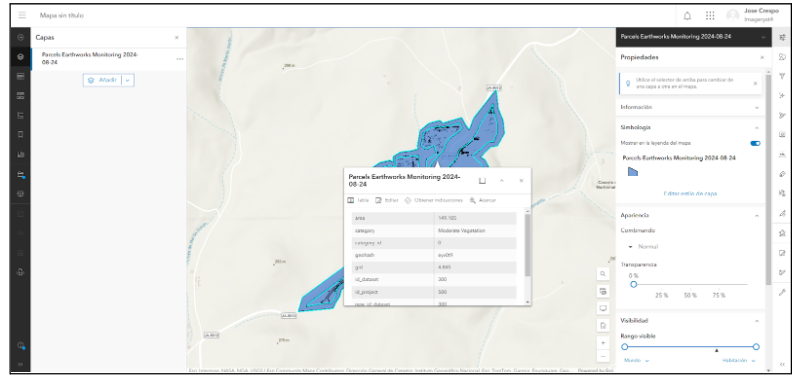Image resolution: width=796 pixels, height=382 pixels.
Task: Click the Transparencia slider handle
Action: [x=634, y=284]
